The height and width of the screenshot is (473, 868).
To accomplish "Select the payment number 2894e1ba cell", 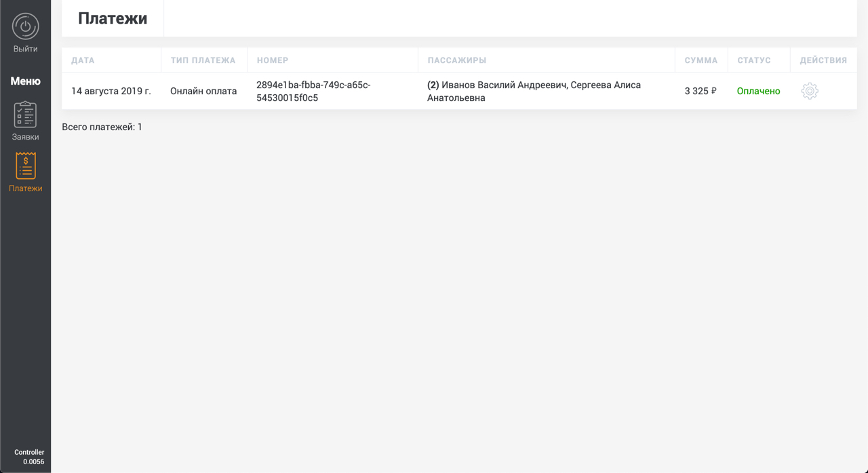I will (313, 91).
